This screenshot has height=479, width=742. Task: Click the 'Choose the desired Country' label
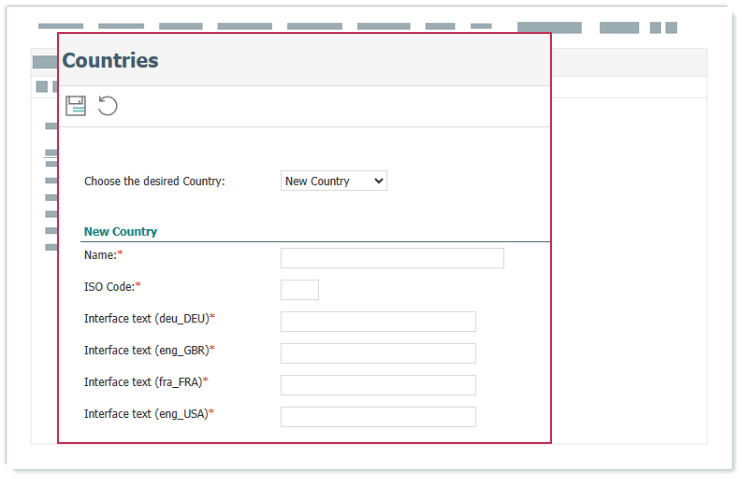coord(154,181)
